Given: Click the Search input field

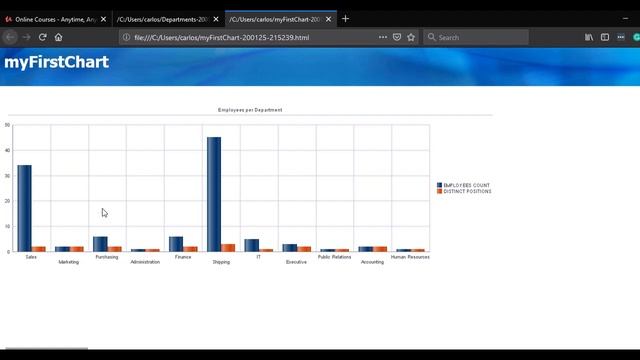Looking at the screenshot, I should click(x=476, y=37).
